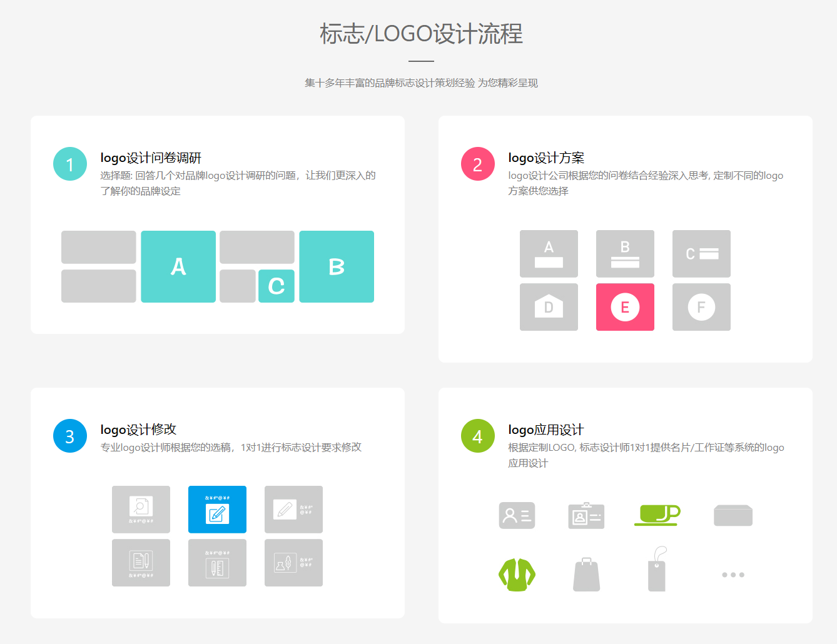Screen dimensions: 837x644
Task: Click the gray document search tile
Action: [141, 510]
